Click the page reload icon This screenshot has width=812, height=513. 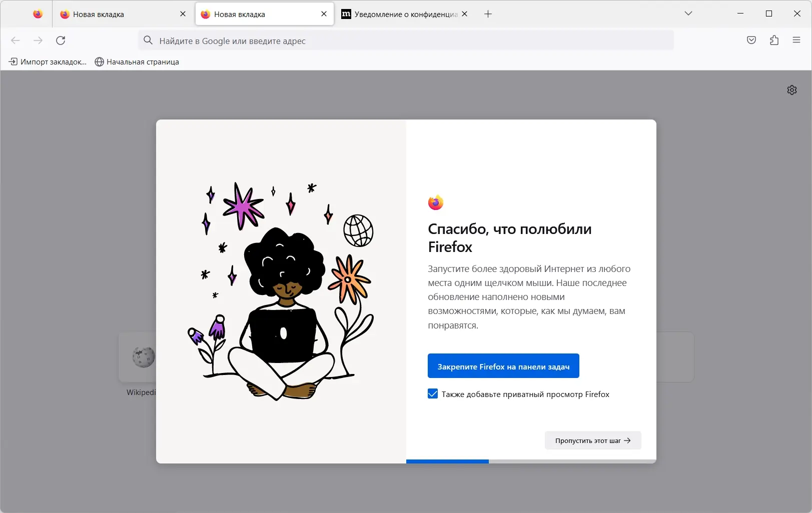61,40
